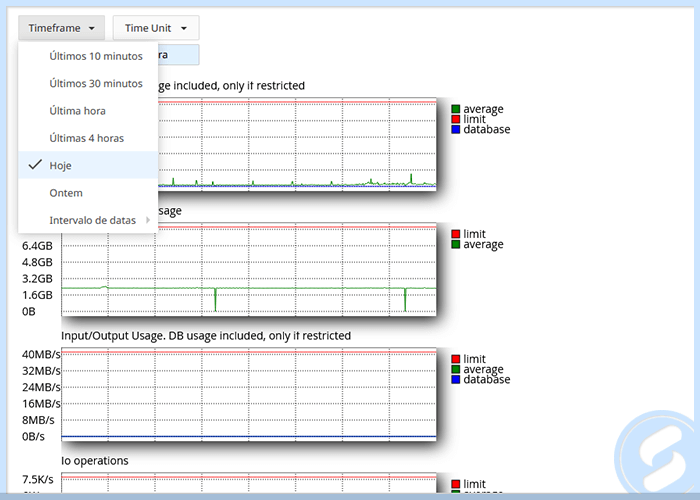Click the 'Input/Output Usage. DB usage included' title
700x500 pixels.
pos(206,336)
